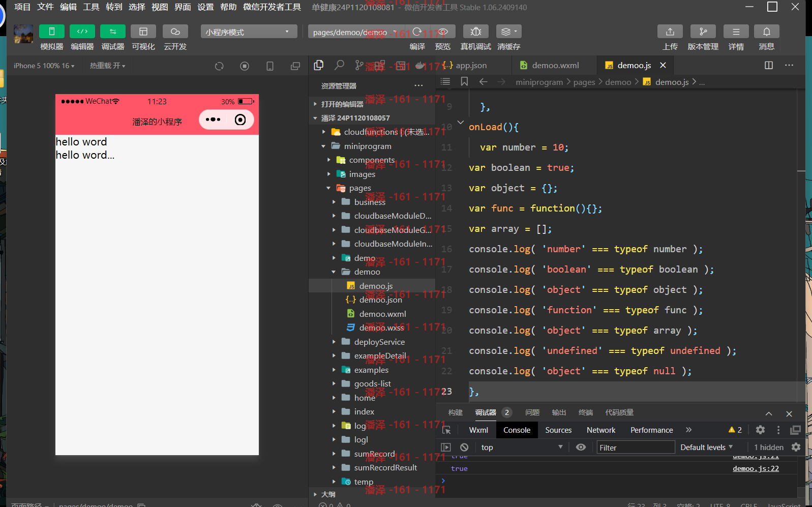Screen dimensions: 812x507
Task: Open the top context dropdown
Action: click(x=522, y=447)
